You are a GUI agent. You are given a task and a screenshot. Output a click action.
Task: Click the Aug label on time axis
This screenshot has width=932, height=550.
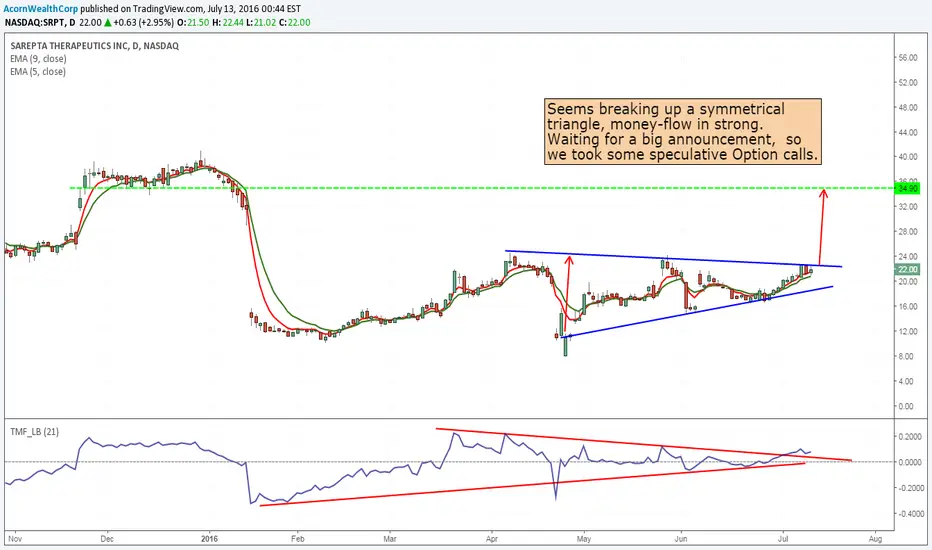coord(875,539)
